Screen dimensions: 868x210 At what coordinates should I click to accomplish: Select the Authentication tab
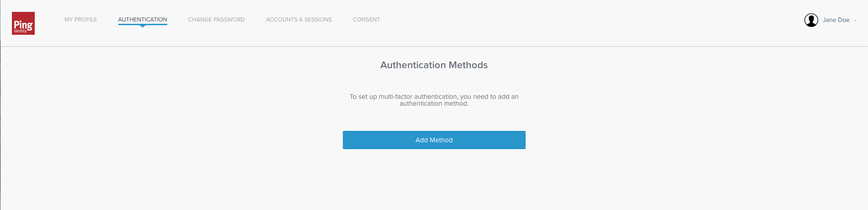coord(143,20)
